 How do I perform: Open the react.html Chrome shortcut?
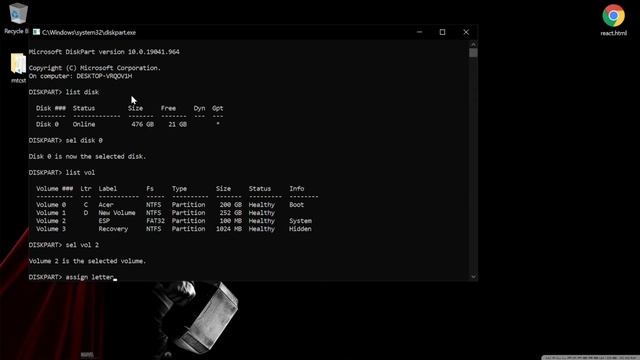click(613, 20)
